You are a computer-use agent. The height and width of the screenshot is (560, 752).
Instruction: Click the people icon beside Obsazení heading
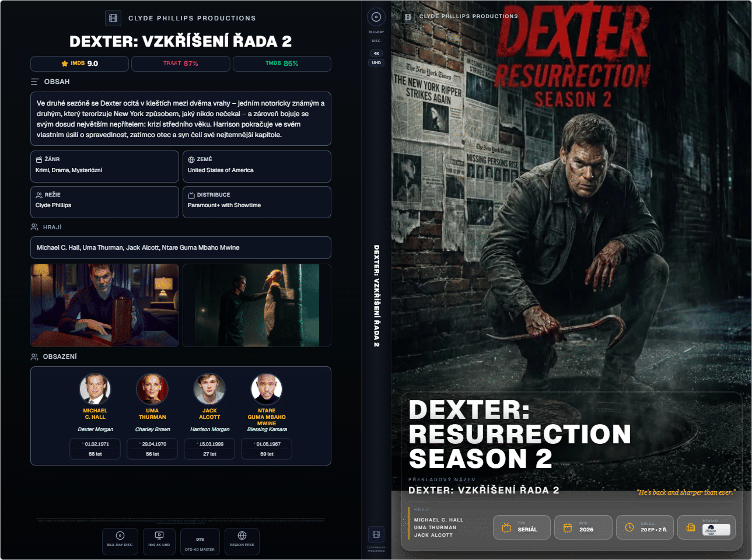pyautogui.click(x=34, y=356)
